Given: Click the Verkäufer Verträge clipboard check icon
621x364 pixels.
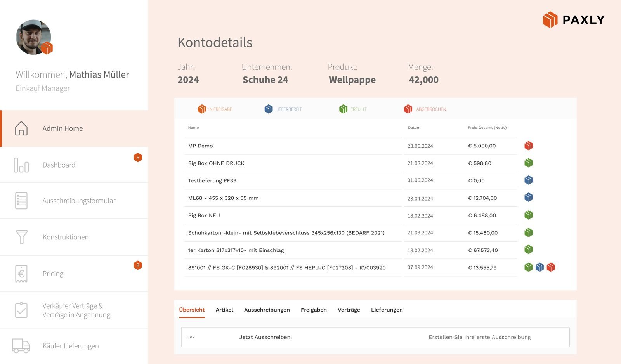Looking at the screenshot, I should click(21, 310).
